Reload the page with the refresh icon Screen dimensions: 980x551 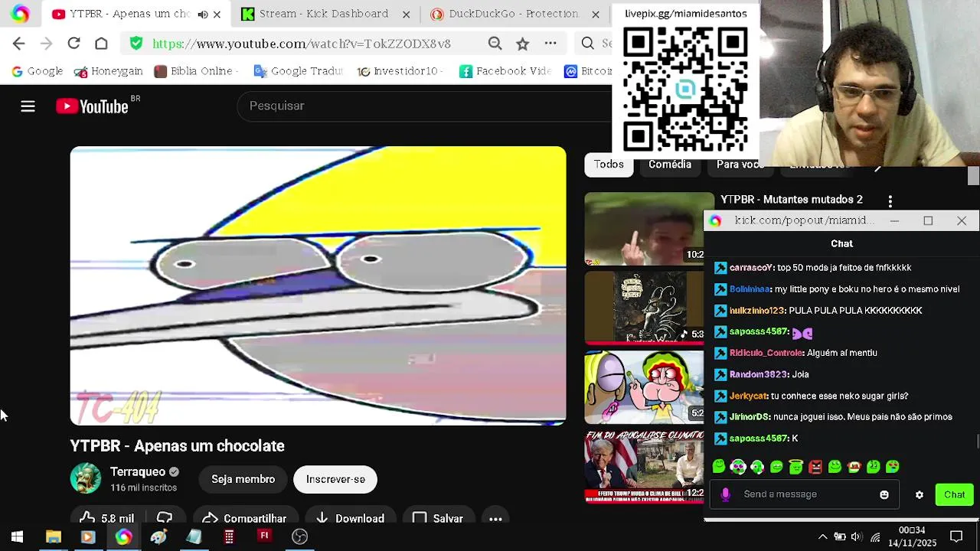(x=73, y=44)
